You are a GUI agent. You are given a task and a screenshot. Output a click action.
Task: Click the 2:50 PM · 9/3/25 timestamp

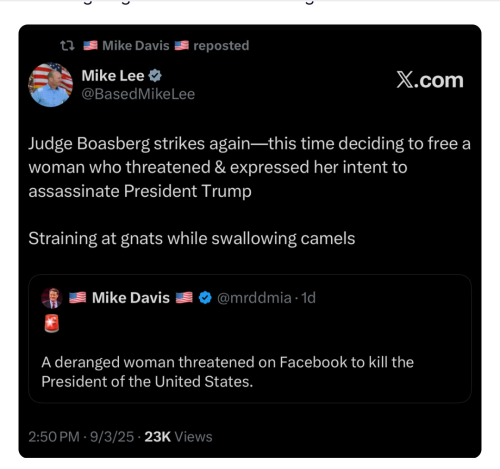[x=81, y=437]
